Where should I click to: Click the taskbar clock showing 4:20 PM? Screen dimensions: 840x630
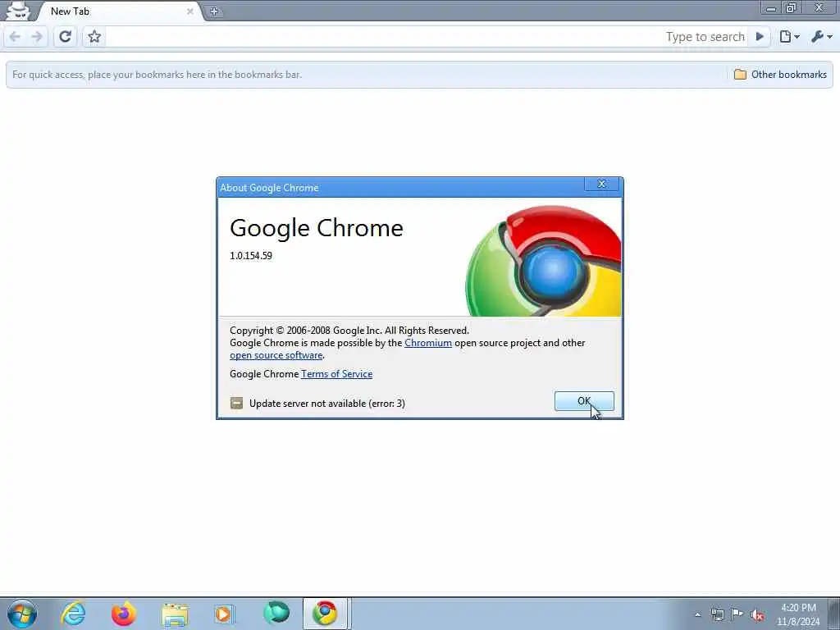pyautogui.click(x=798, y=614)
